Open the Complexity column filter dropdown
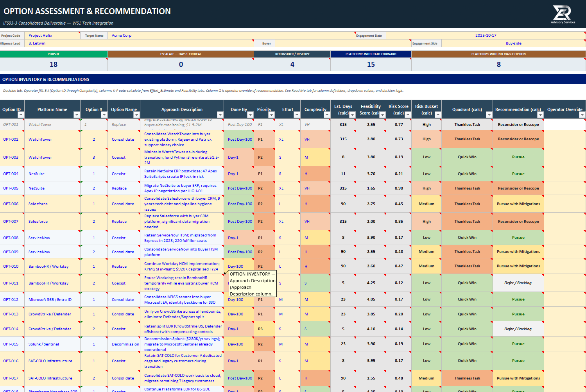Viewport: 586px width, 392px height. click(x=327, y=115)
